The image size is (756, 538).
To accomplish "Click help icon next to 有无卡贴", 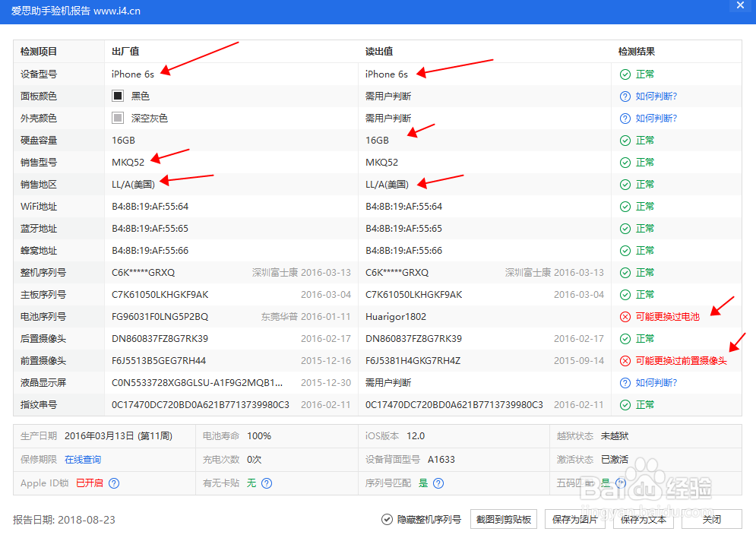I will [x=267, y=483].
